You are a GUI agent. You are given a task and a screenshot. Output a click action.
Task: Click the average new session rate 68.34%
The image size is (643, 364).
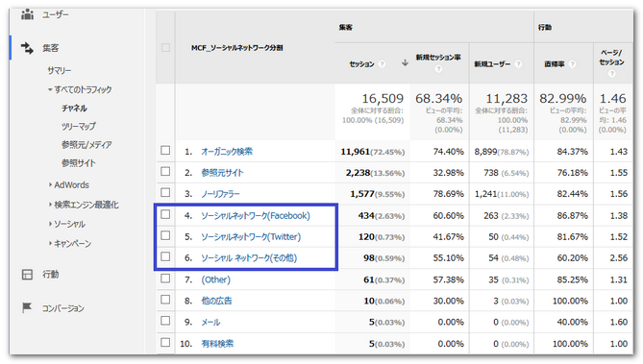[439, 98]
